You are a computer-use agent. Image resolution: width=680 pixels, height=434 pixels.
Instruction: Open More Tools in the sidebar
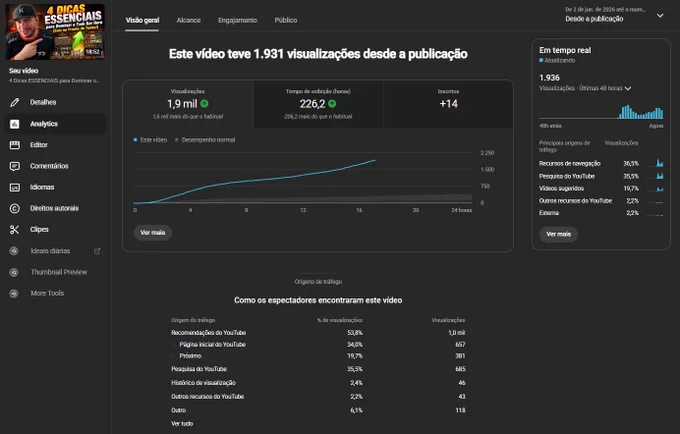pyautogui.click(x=55, y=293)
